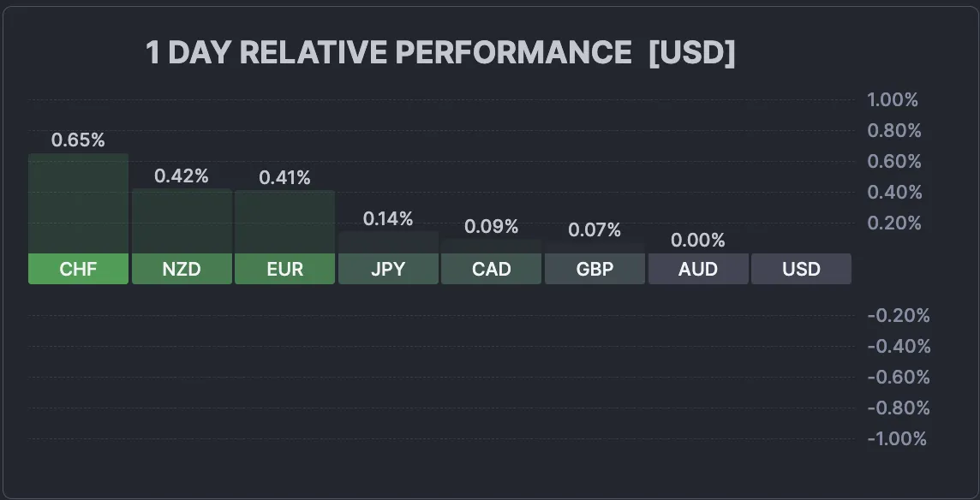Click the USD currency tile
980x500 pixels.
[801, 269]
